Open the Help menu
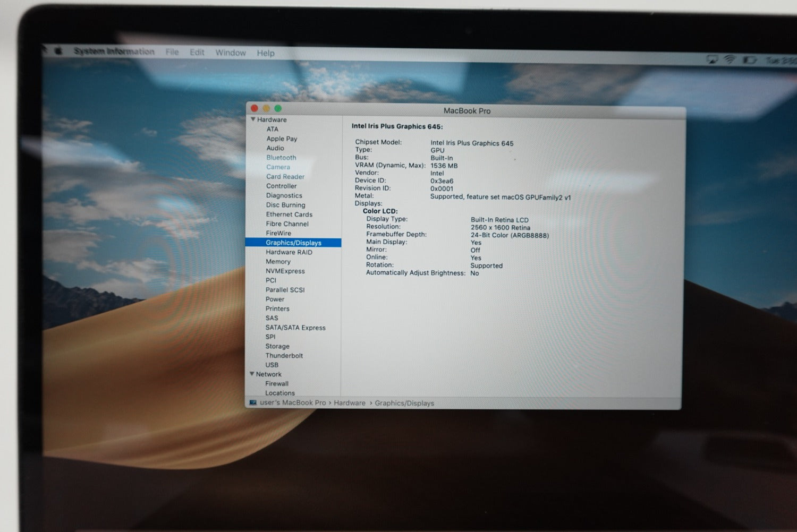The width and height of the screenshot is (797, 532). tap(266, 53)
